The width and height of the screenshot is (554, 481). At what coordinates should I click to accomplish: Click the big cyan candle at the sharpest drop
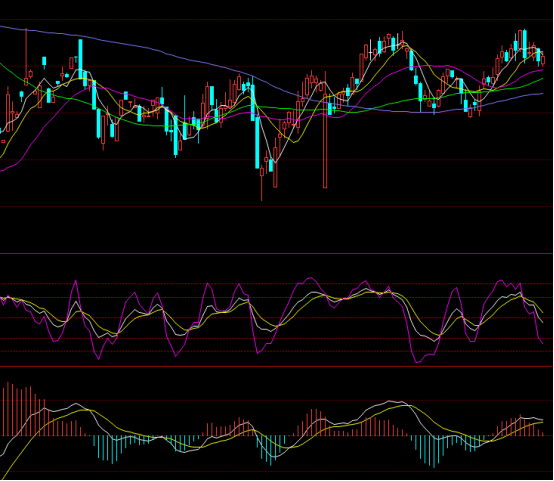tap(257, 142)
